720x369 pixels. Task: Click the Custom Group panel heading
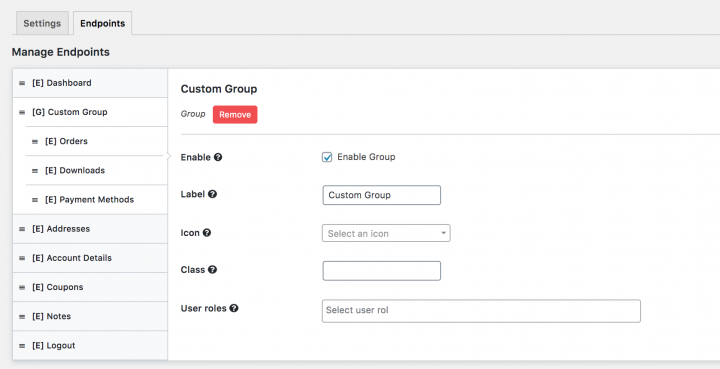point(219,89)
